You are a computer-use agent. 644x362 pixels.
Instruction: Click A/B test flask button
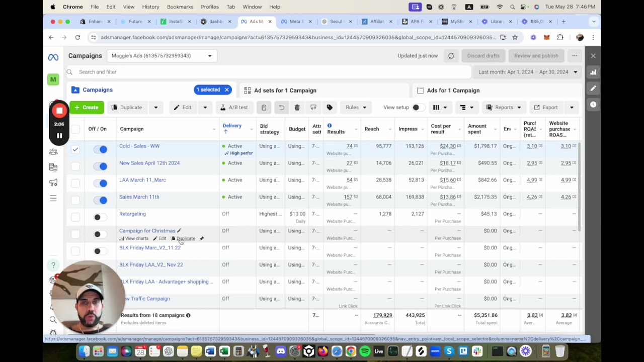(x=234, y=107)
